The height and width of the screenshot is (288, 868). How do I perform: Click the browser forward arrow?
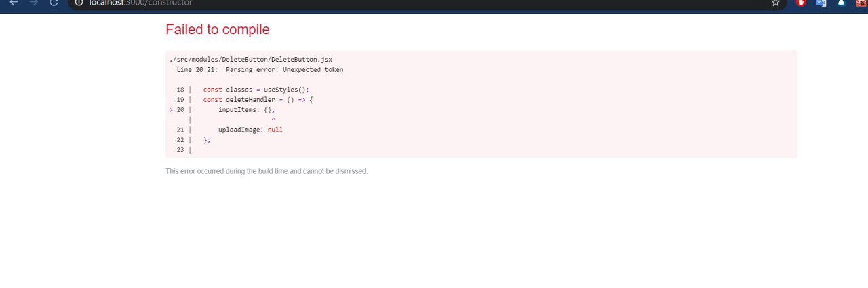[33, 3]
